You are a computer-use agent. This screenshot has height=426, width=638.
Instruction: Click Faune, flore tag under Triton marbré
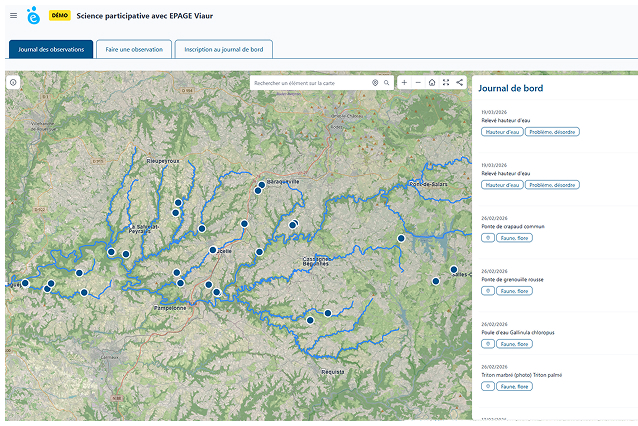click(514, 387)
